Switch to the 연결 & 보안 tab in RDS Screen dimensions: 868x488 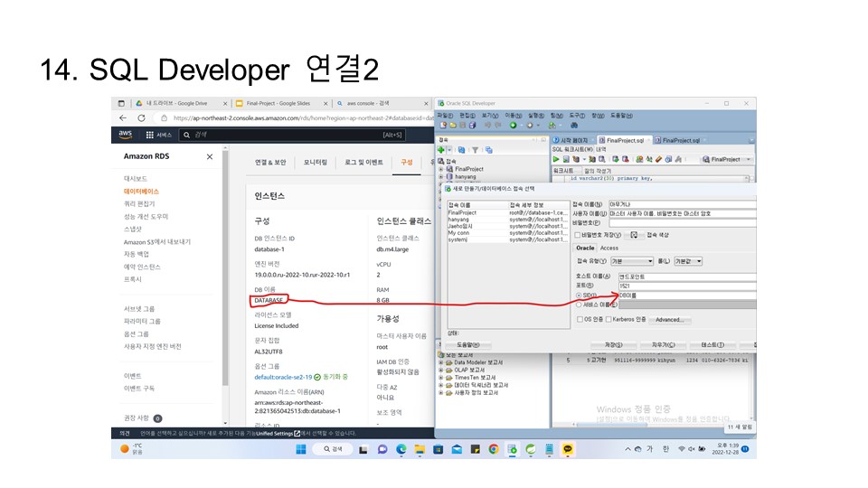(270, 162)
